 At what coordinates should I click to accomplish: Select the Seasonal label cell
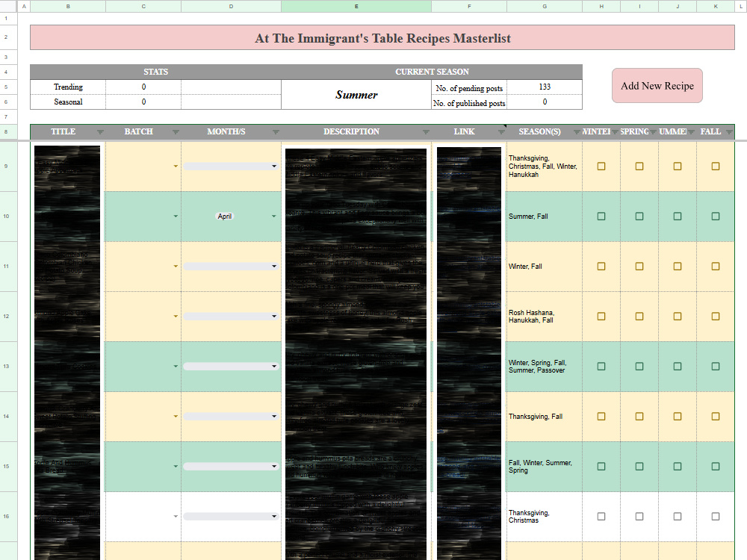click(x=68, y=102)
